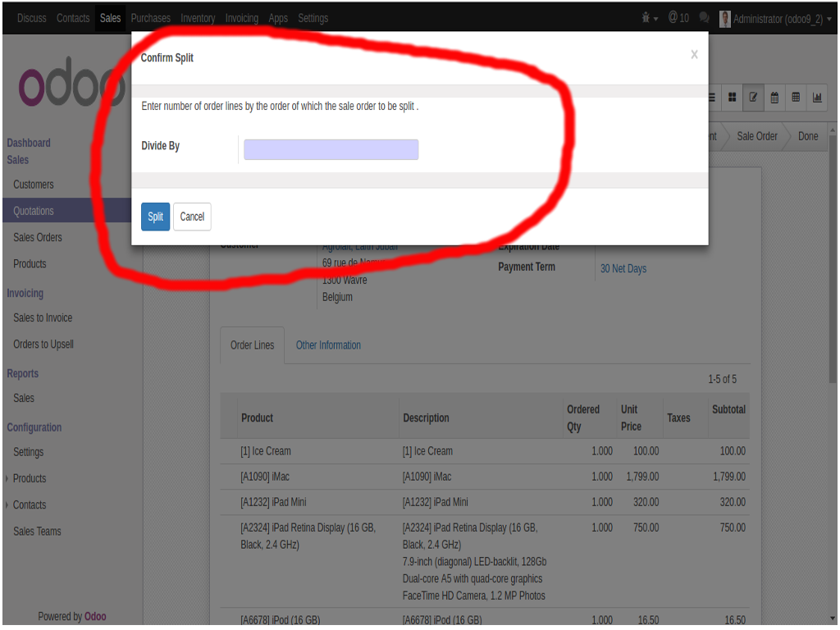Viewport: 840px width, 630px height.
Task: Open the Discuss menu
Action: click(x=32, y=18)
